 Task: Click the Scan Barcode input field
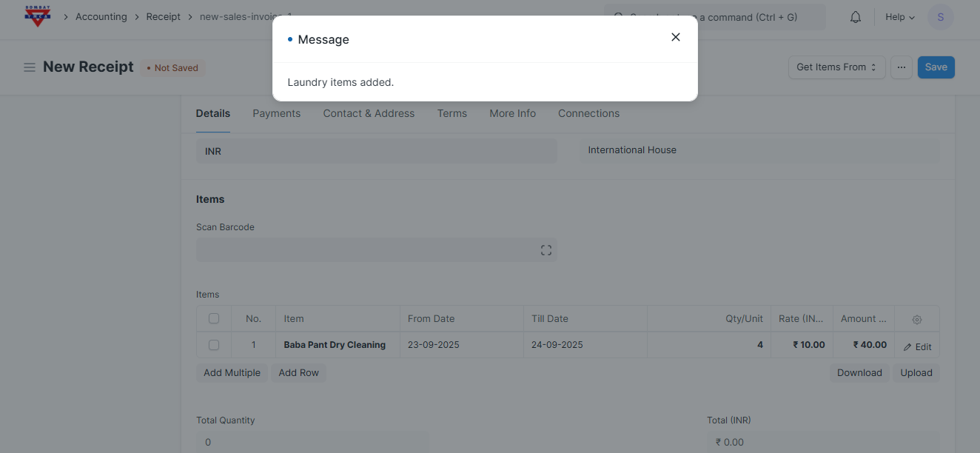[x=366, y=250]
